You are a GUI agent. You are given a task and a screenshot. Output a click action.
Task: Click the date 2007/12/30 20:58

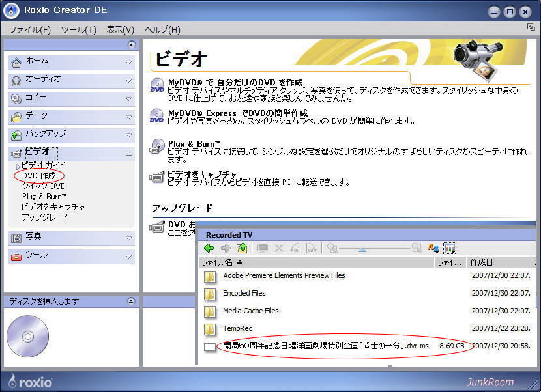(x=501, y=346)
